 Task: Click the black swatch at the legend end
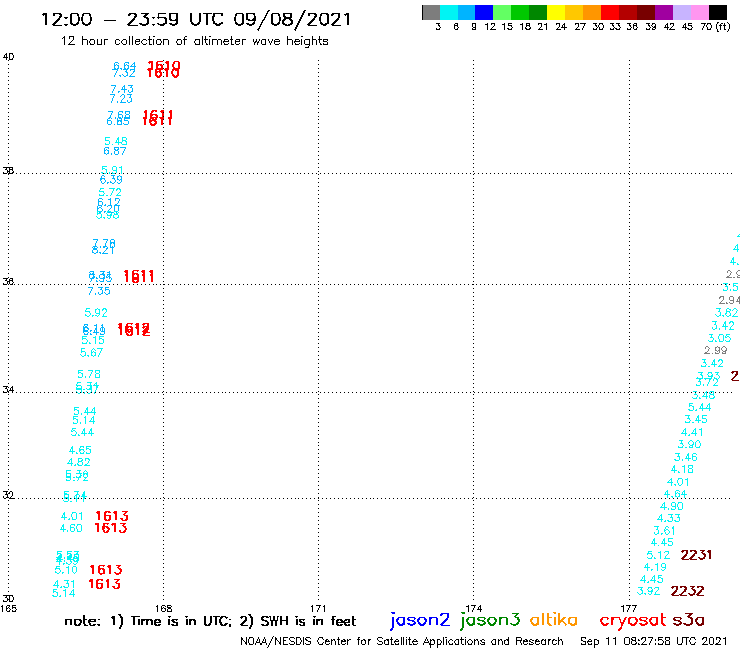[718, 12]
